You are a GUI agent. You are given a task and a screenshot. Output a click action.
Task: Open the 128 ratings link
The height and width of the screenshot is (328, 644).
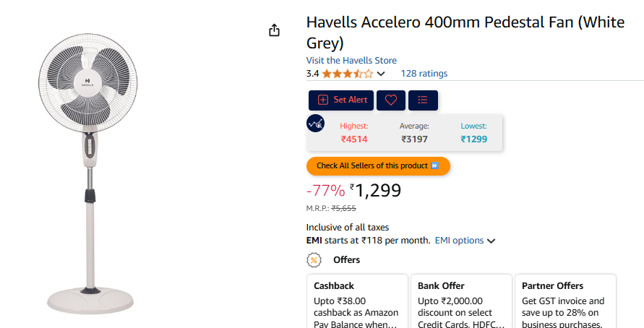pos(424,74)
